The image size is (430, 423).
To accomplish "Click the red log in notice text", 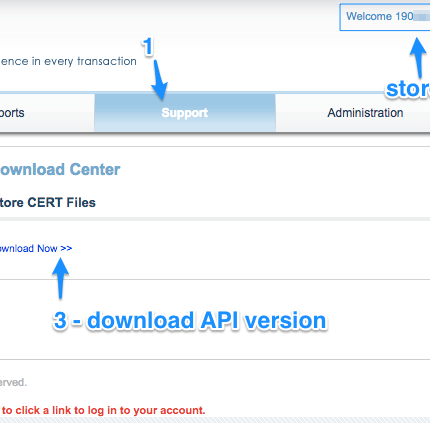I will click(x=103, y=410).
